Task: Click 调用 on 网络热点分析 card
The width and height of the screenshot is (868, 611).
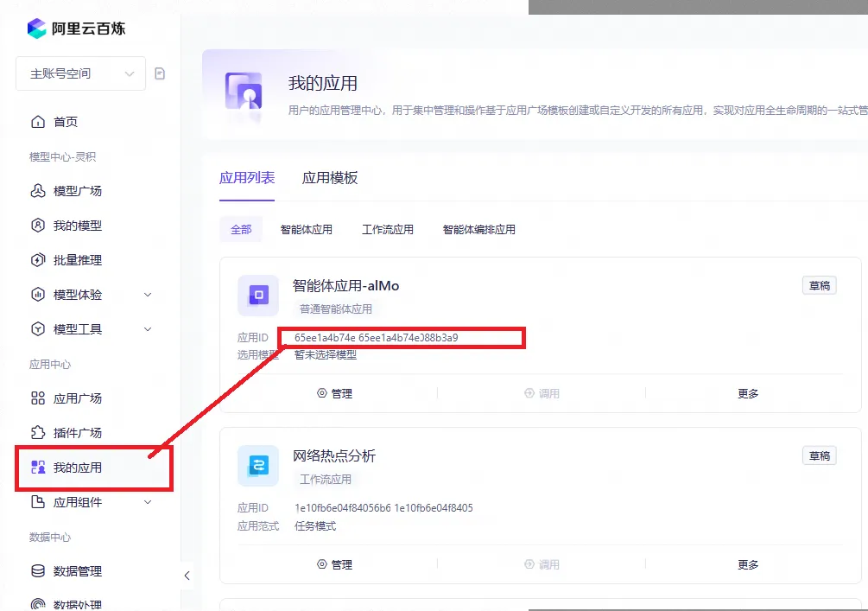Action: point(542,564)
